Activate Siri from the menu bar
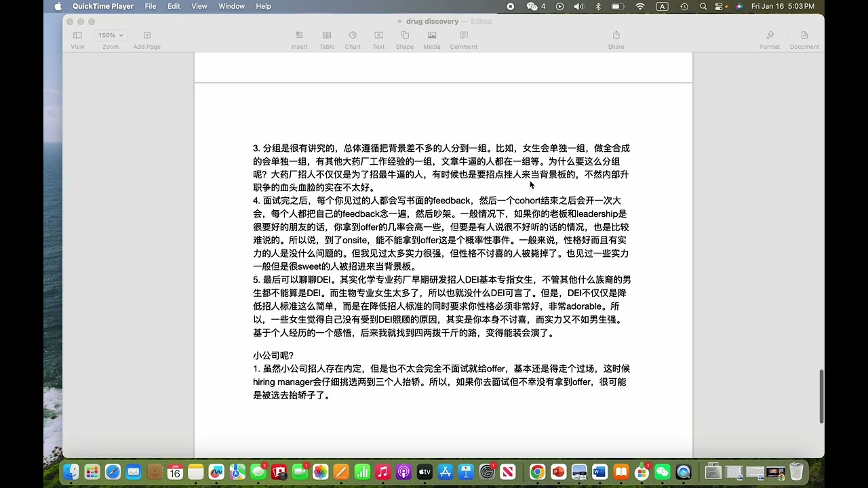Viewport: 868px width, 488px height. click(x=738, y=6)
